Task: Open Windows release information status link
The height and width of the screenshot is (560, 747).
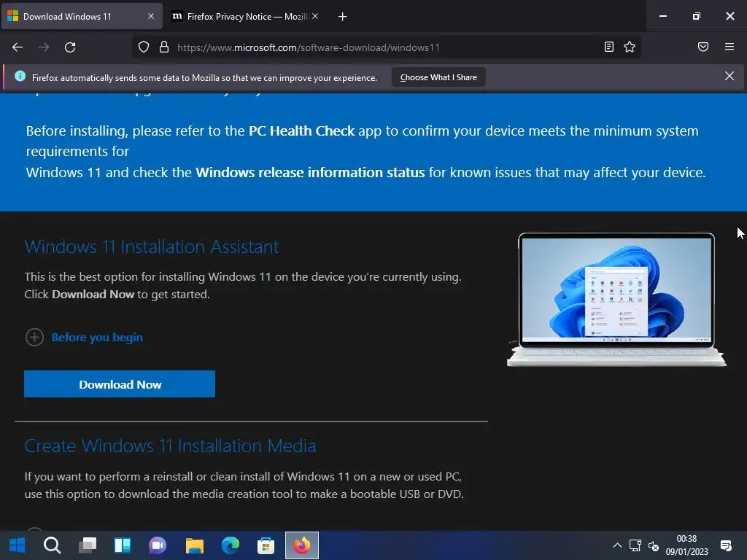Action: coord(310,172)
